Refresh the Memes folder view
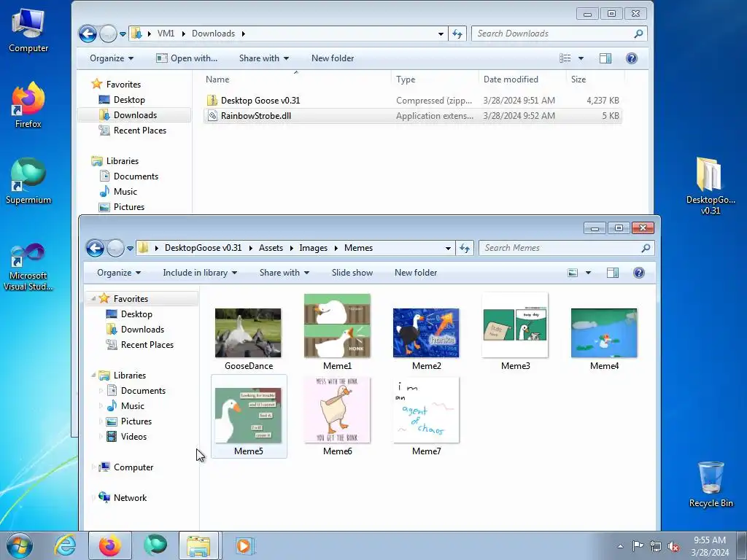This screenshot has height=560, width=747. click(x=465, y=248)
